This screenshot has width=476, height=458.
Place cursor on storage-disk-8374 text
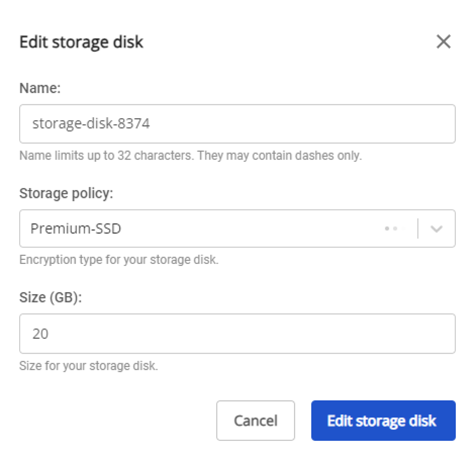[x=91, y=124]
